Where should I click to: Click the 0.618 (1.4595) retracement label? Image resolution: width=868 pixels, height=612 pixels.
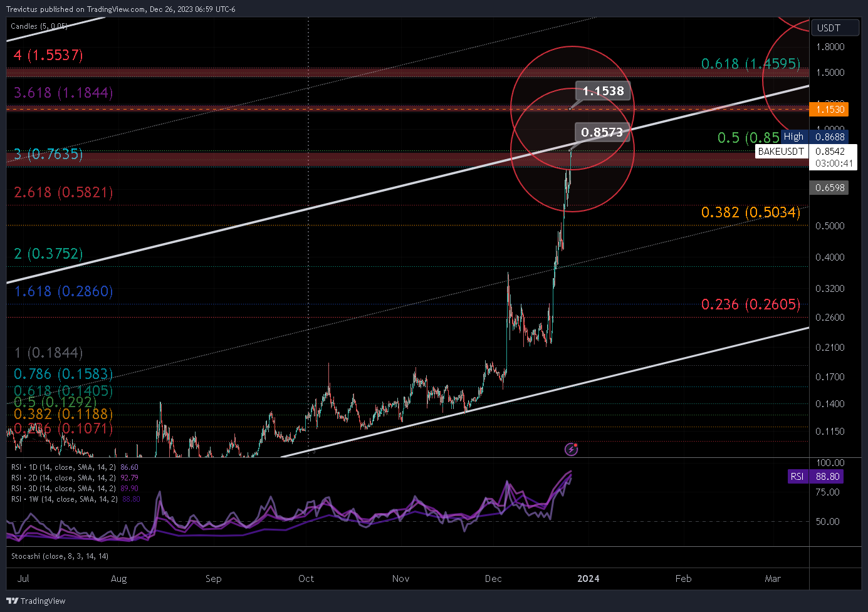751,64
